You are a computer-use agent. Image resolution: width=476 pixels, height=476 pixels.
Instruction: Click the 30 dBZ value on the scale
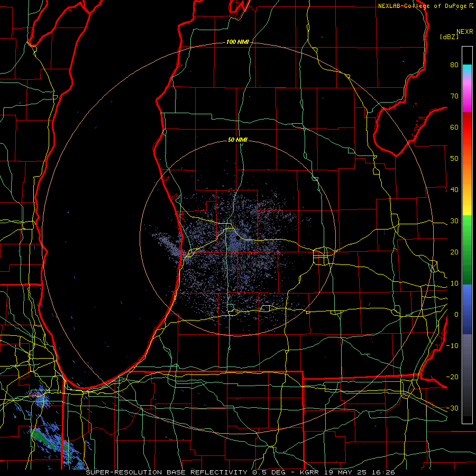[x=454, y=221]
